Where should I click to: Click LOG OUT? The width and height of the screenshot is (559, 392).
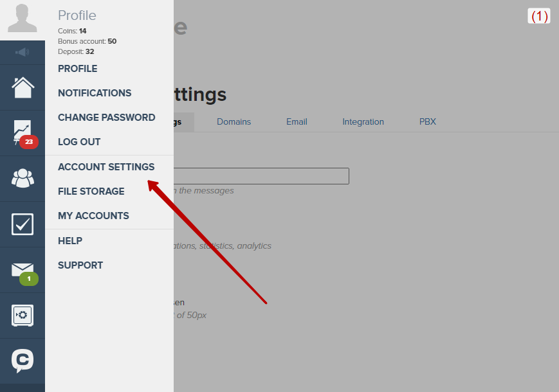tap(79, 142)
